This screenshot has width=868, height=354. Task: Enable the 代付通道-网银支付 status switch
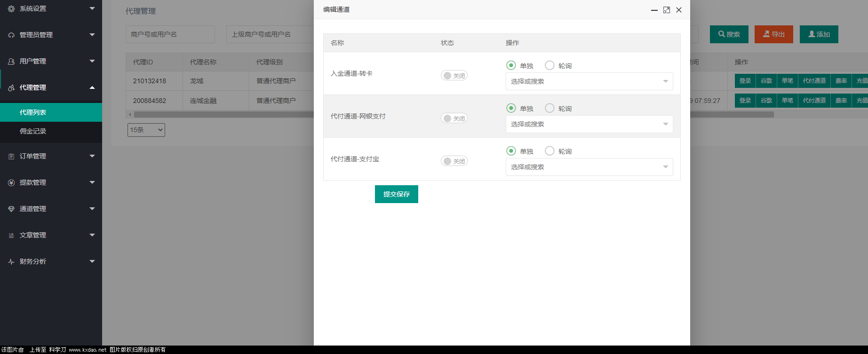pyautogui.click(x=454, y=118)
